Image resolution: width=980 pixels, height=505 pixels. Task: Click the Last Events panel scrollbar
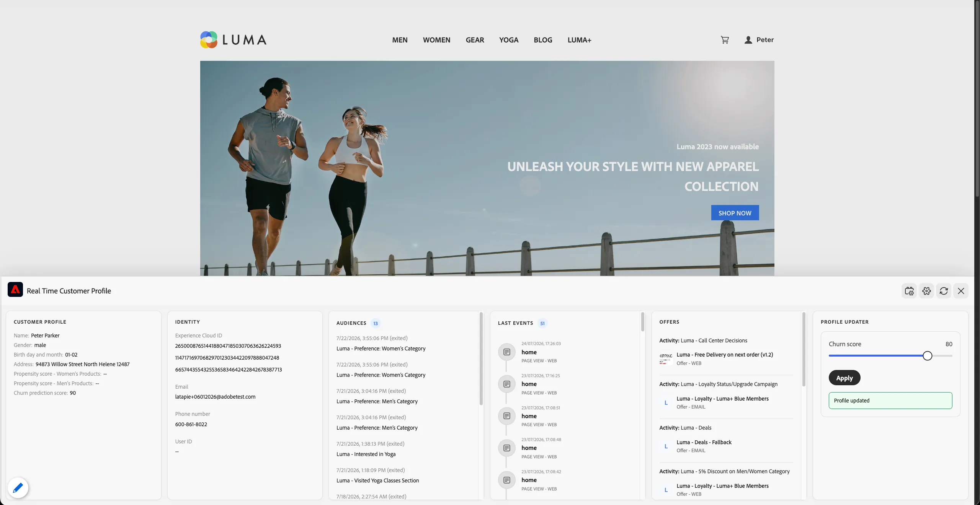(642, 322)
